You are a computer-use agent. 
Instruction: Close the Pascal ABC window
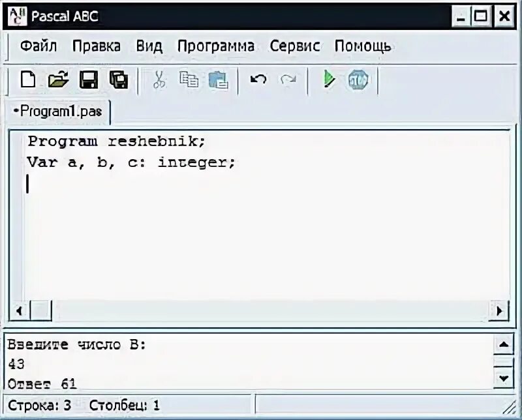[x=504, y=16]
